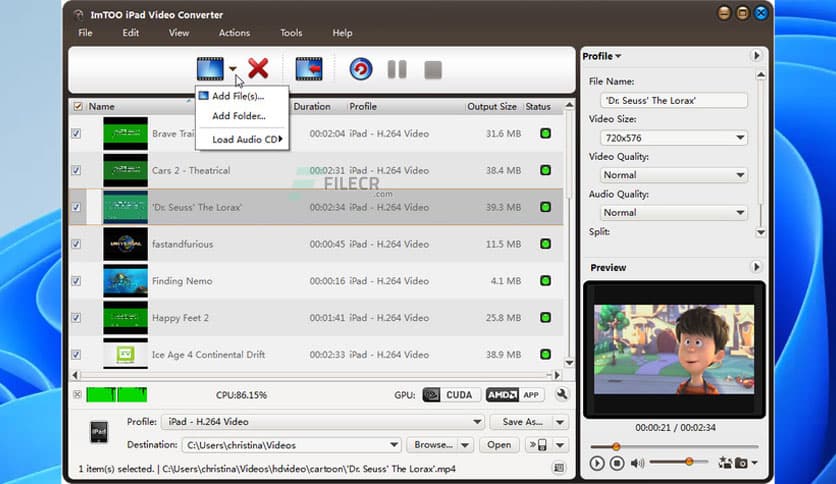Screen dimensions: 836x484
Task: Toggle the select-all checkbox in header
Action: [78, 107]
